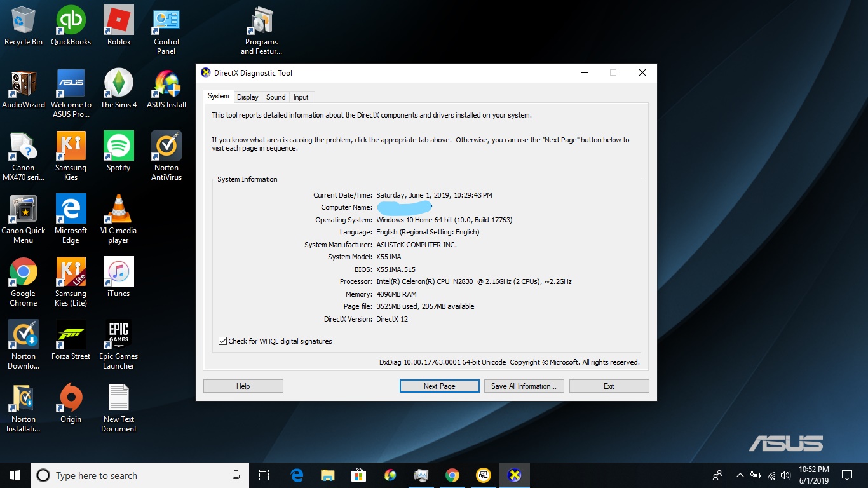
Task: Click the ASUSTeK COMPUTER INC. manufacturer value
Action: coord(416,245)
